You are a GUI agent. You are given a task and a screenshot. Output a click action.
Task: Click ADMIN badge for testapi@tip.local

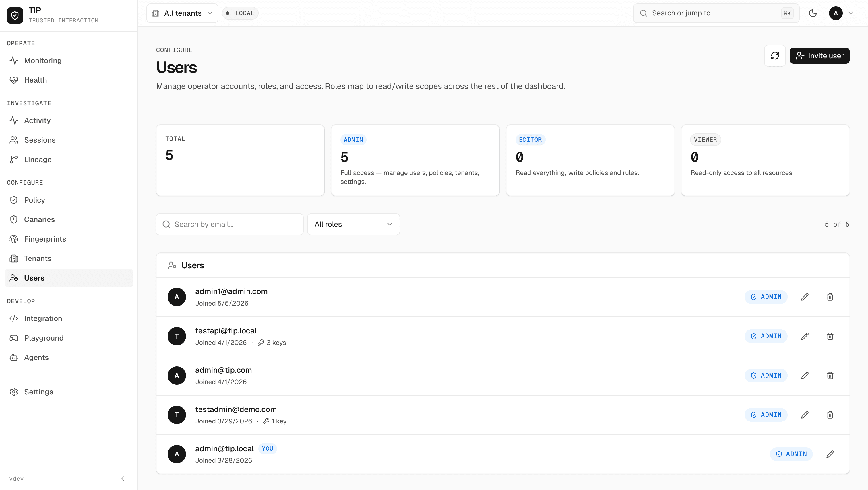point(766,336)
